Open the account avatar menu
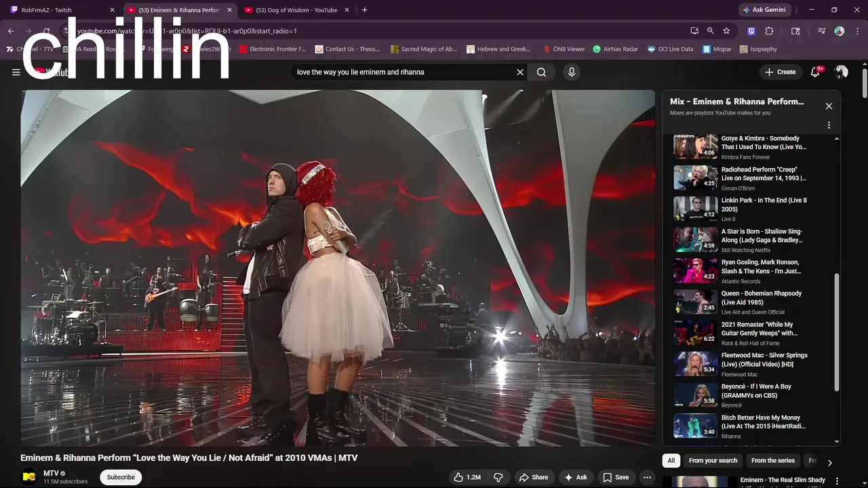 coord(841,72)
